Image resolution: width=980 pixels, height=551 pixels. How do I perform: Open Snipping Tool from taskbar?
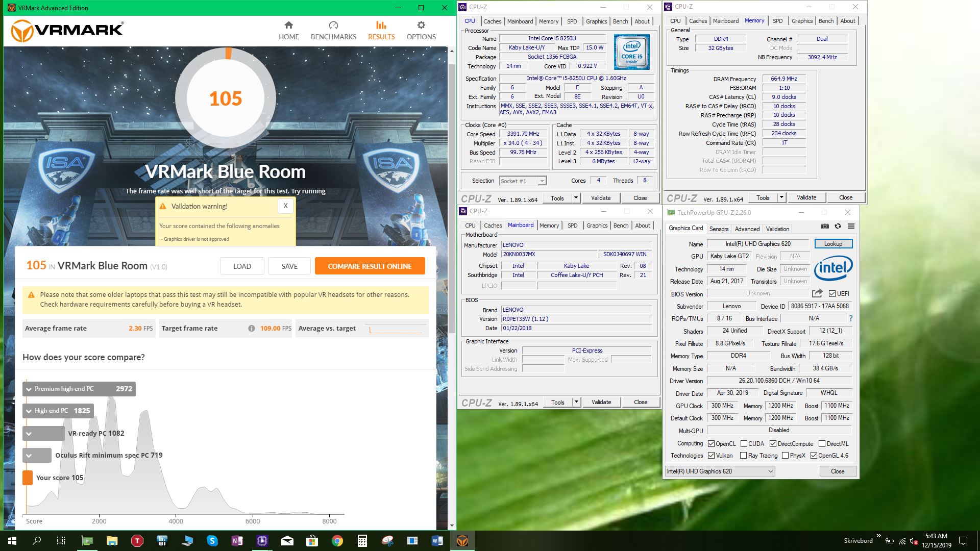pyautogui.click(x=387, y=541)
